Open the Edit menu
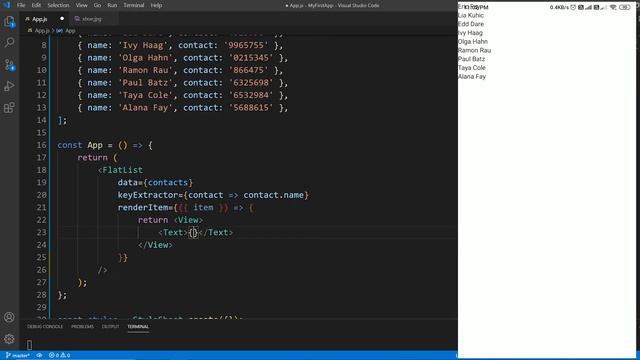 click(x=36, y=5)
